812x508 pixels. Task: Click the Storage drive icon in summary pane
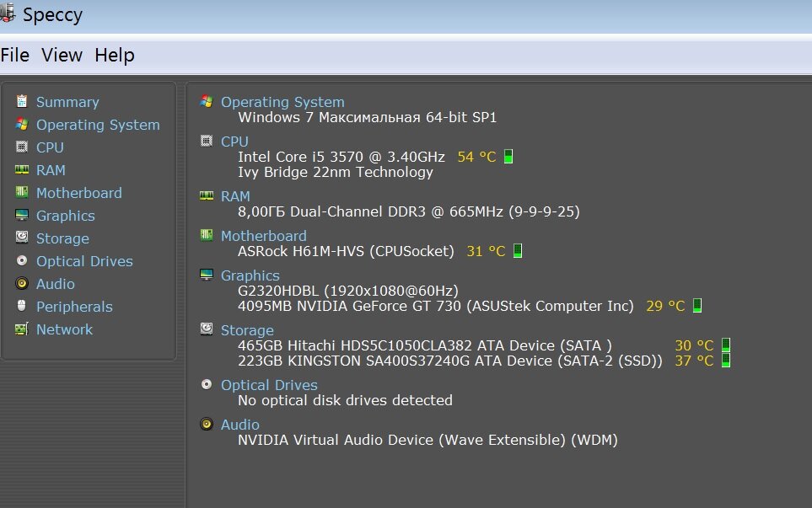(x=206, y=329)
